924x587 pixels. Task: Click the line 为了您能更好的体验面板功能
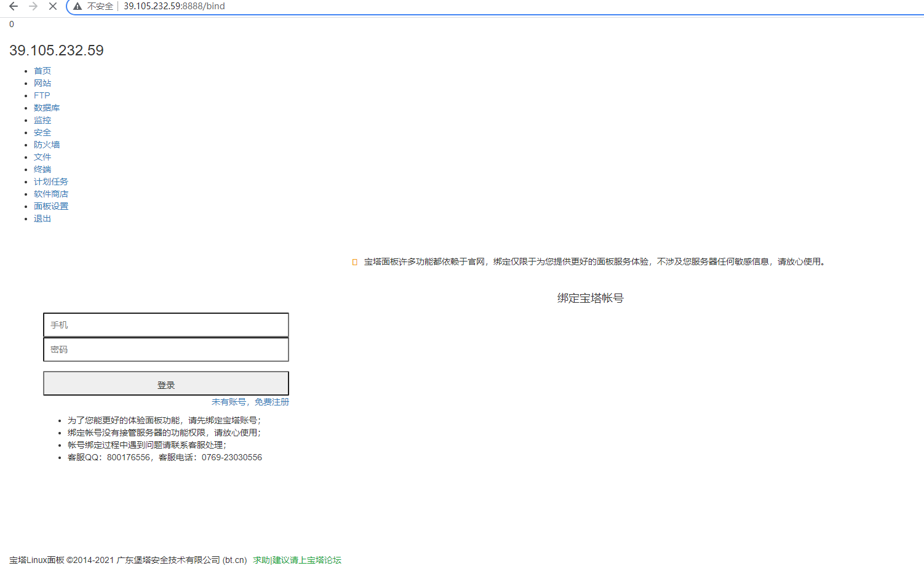164,420
